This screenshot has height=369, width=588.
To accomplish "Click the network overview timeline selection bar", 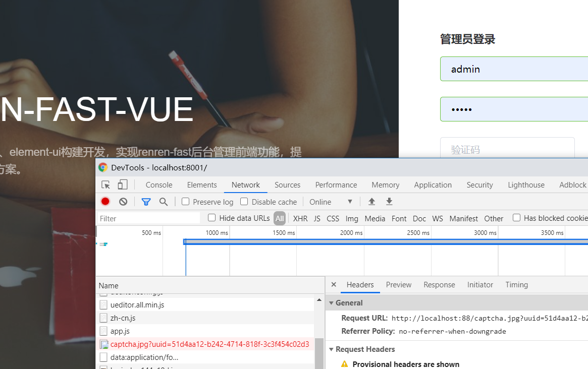I will pyautogui.click(x=386, y=242).
